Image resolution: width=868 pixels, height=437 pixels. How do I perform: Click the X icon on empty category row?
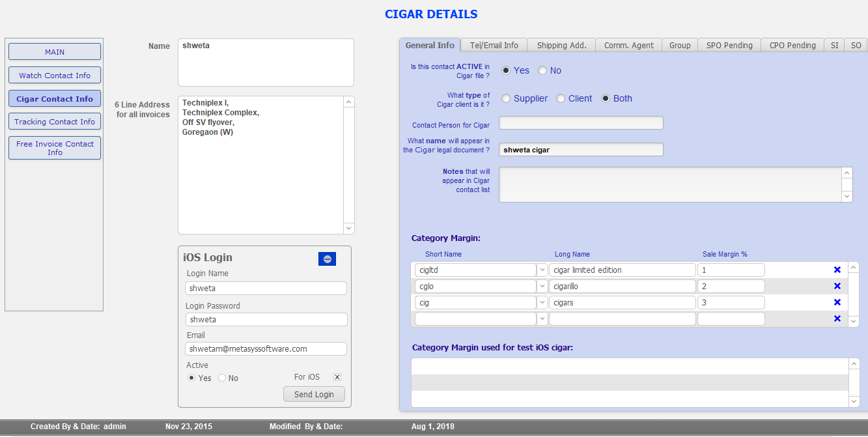837,318
